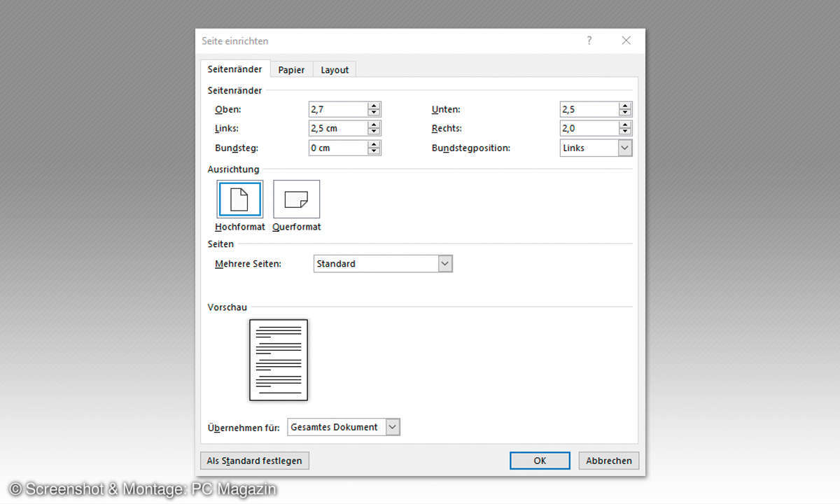840x504 pixels.
Task: Click into the Oben margin field
Action: 338,109
